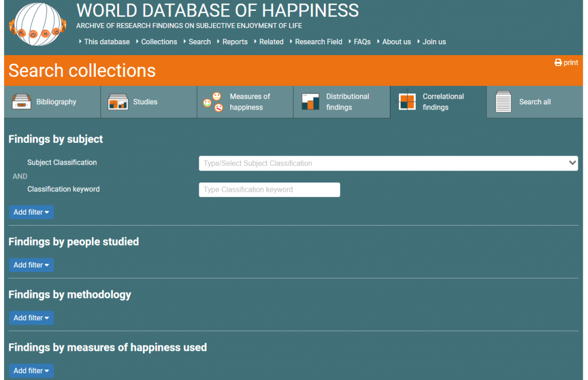Viewport: 588px width, 380px height.
Task: Click the Search all document icon
Action: (x=503, y=102)
